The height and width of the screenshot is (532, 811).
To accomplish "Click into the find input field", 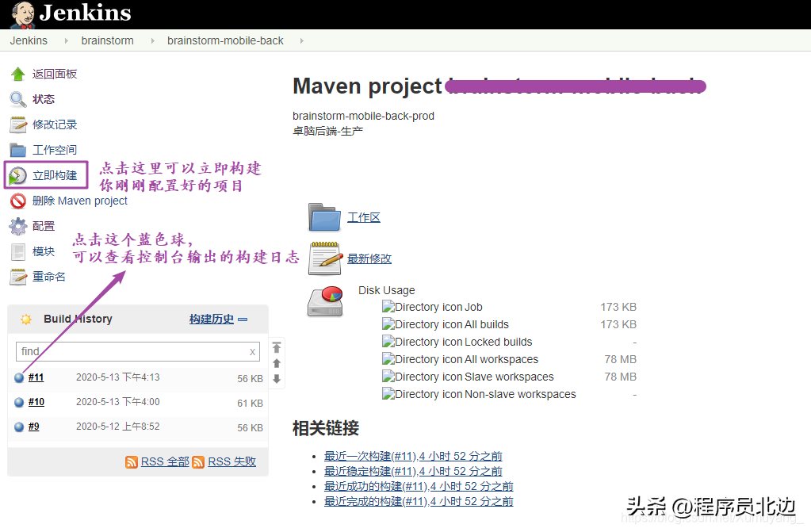I will click(x=138, y=352).
